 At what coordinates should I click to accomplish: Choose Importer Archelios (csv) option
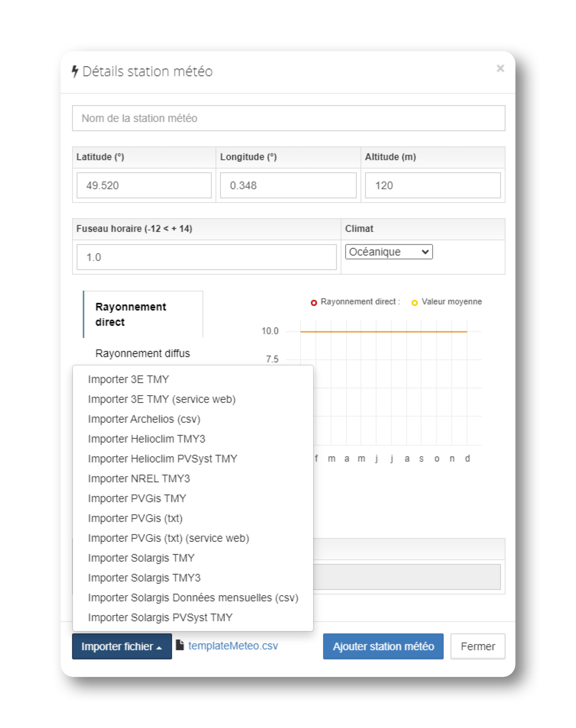click(144, 419)
